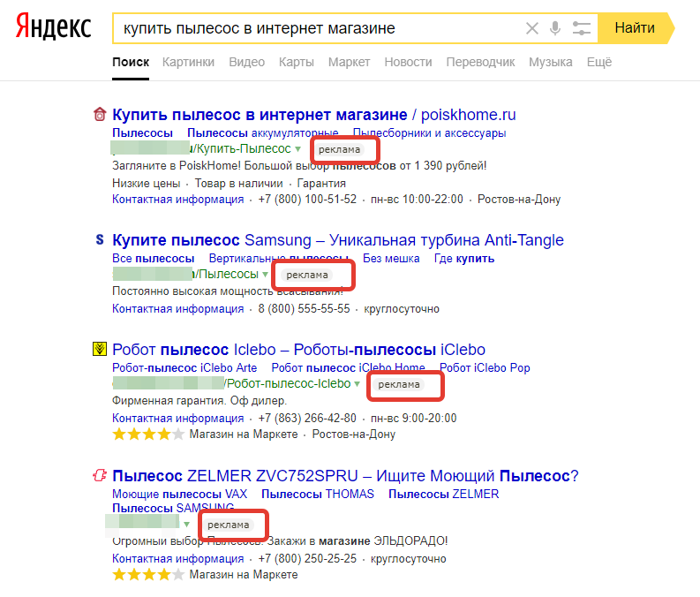Viewport: 700px width, 597px height.
Task: Click Робот пылесос iClebo Home sitelink
Action: 348,368
